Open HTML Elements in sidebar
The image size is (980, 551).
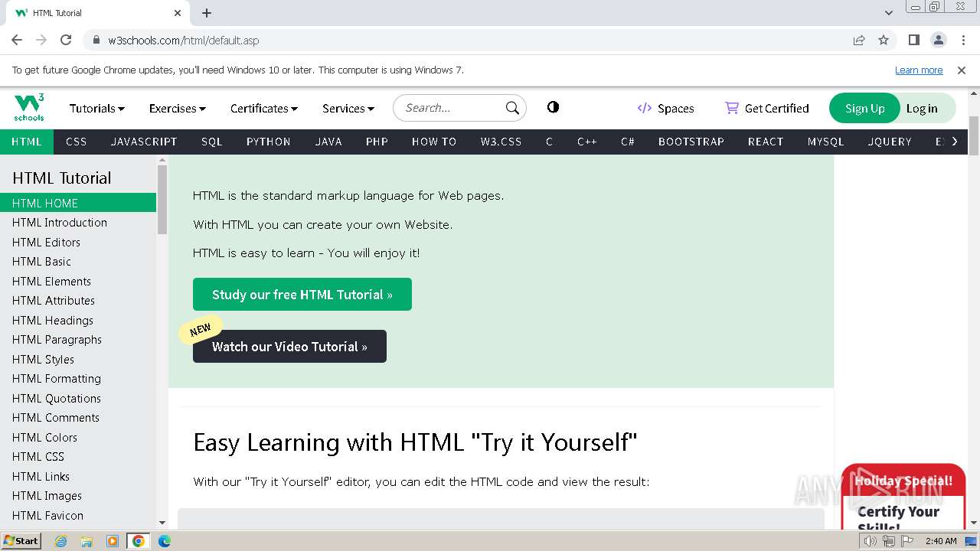coord(78,281)
